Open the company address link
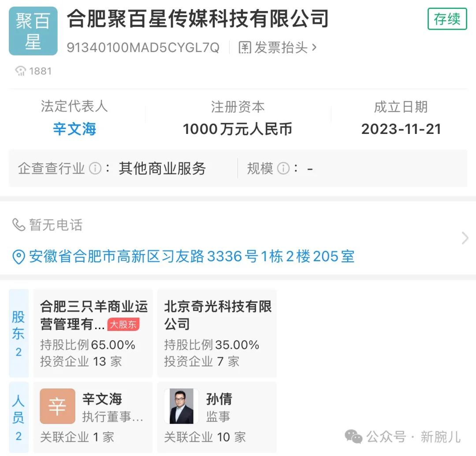The image size is (476, 456). 192,256
